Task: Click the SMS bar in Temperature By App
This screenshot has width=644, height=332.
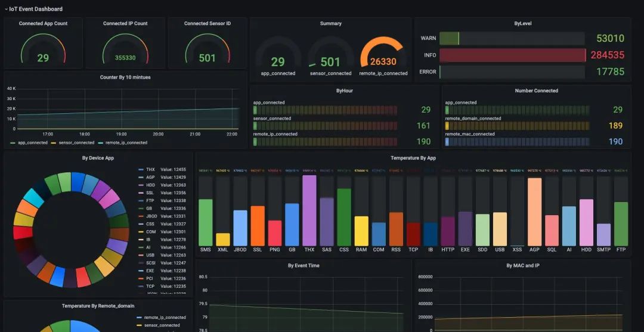Action: coord(205,222)
